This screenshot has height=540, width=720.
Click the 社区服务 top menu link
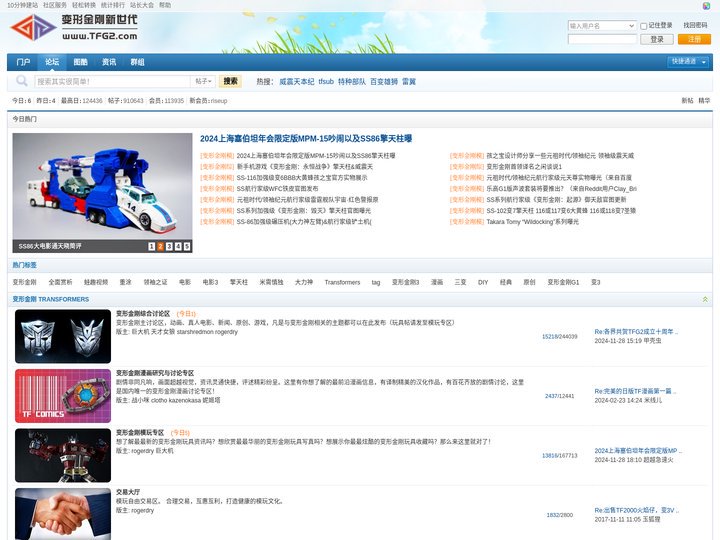click(55, 6)
